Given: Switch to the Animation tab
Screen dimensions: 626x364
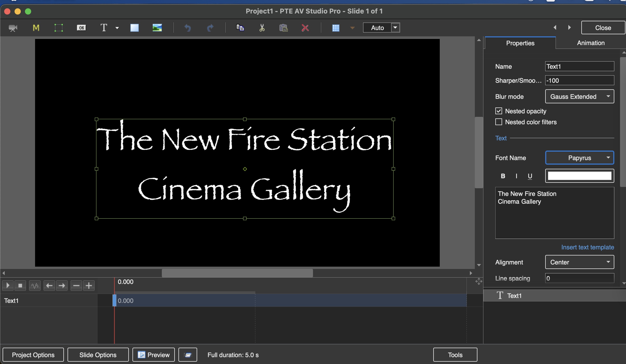Looking at the screenshot, I should pos(591,43).
